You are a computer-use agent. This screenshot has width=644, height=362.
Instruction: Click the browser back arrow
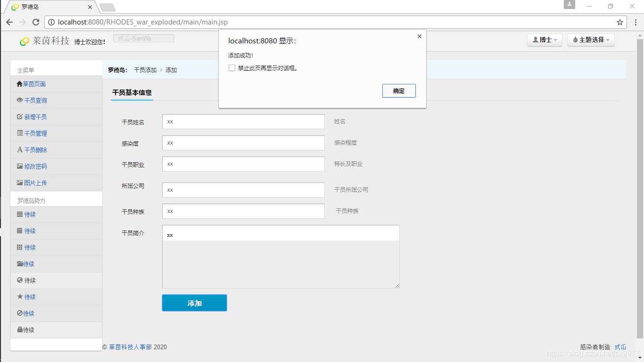click(9, 22)
